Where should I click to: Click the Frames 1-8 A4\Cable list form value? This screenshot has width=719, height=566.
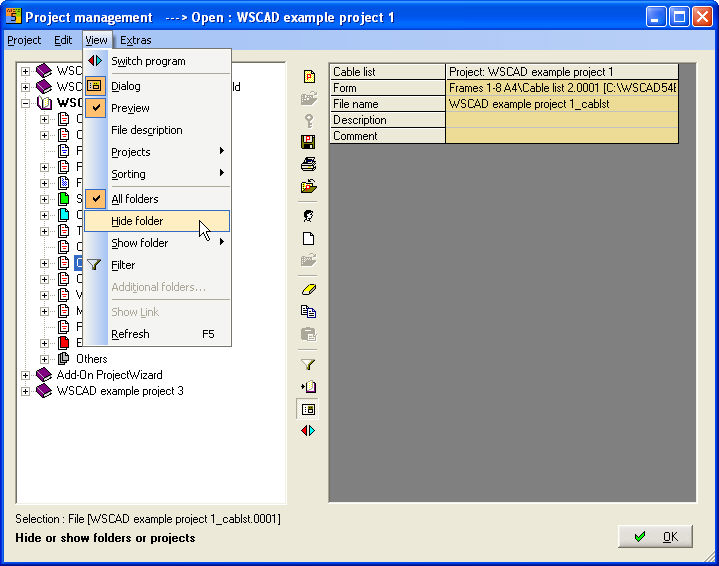562,88
